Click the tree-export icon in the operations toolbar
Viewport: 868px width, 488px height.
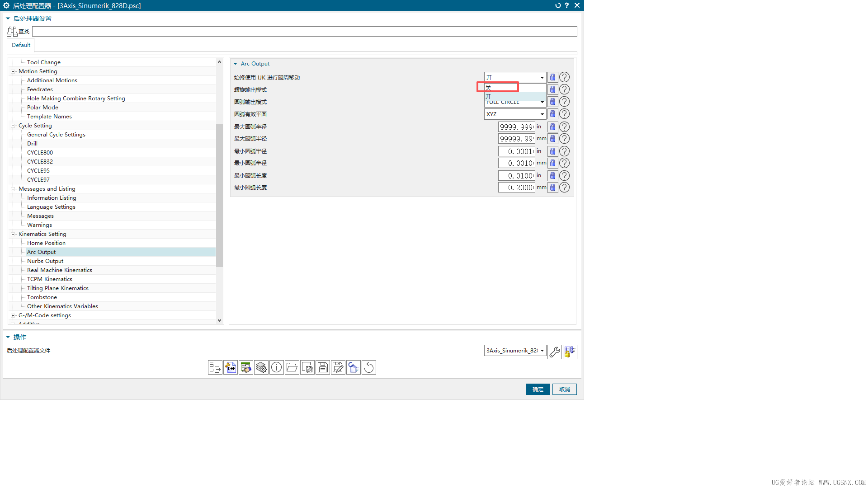point(215,367)
